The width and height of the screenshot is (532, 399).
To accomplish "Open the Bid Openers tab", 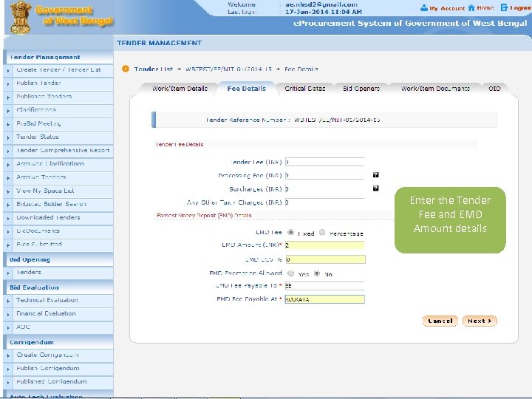I will coord(361,89).
